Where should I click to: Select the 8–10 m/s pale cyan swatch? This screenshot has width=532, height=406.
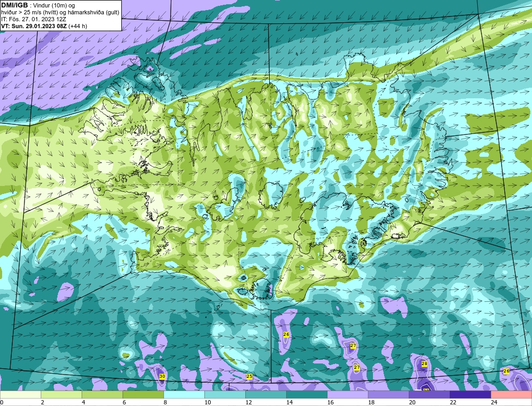coord(184,395)
